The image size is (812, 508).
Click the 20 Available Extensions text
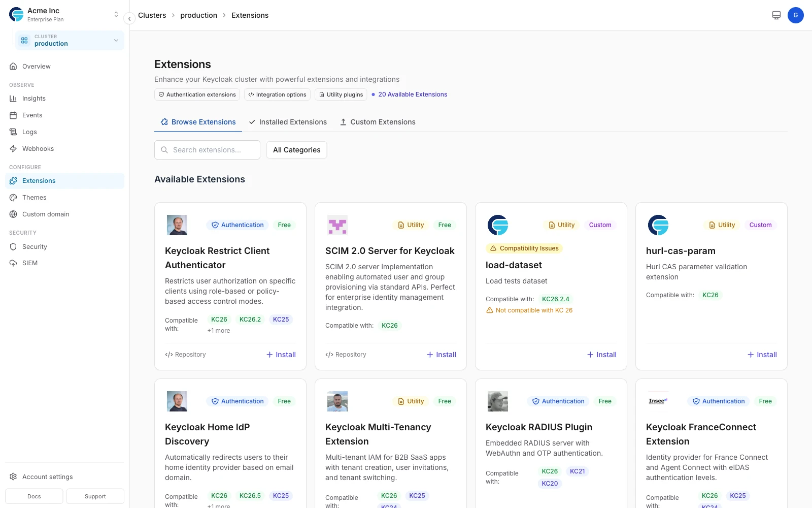tap(413, 94)
